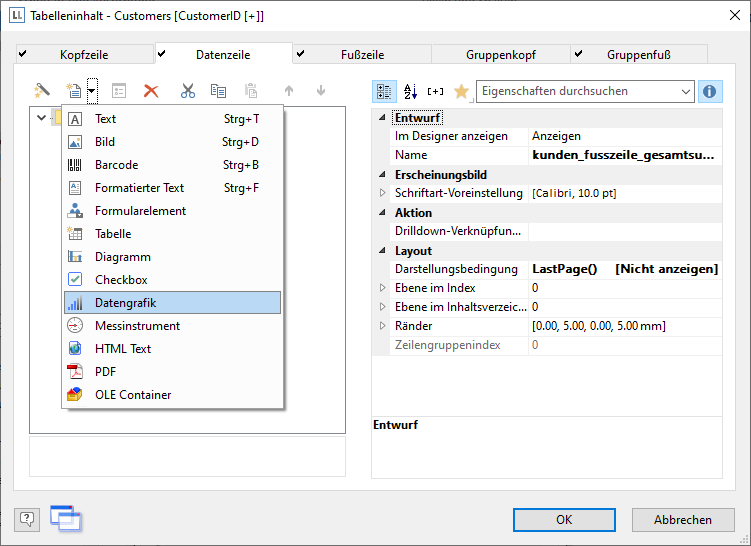
Task: Switch to the Kopfzeile tab
Action: pyautogui.click(x=82, y=54)
